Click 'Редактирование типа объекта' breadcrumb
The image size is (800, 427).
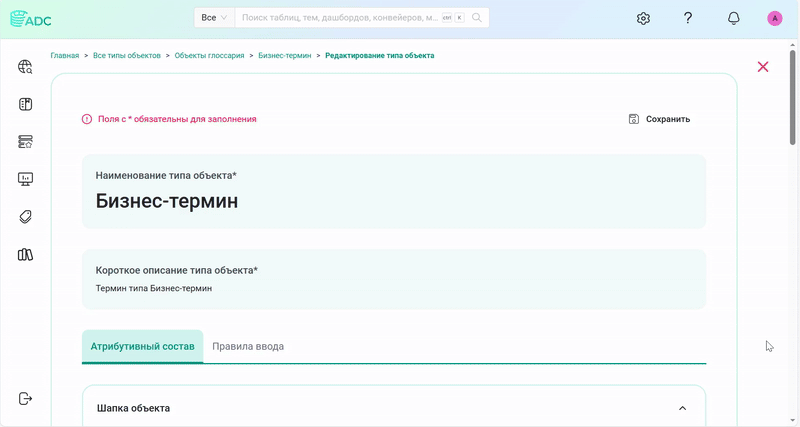pyautogui.click(x=380, y=55)
